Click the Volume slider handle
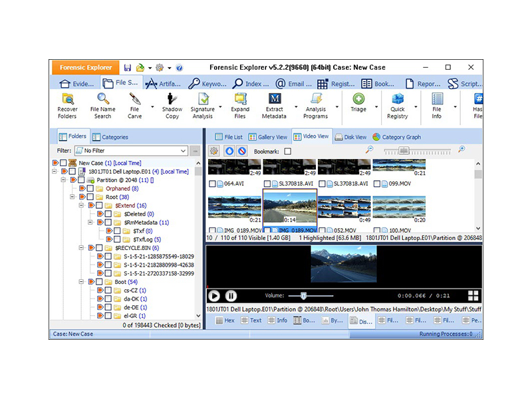This screenshot has width=532, height=399. pos(303,296)
